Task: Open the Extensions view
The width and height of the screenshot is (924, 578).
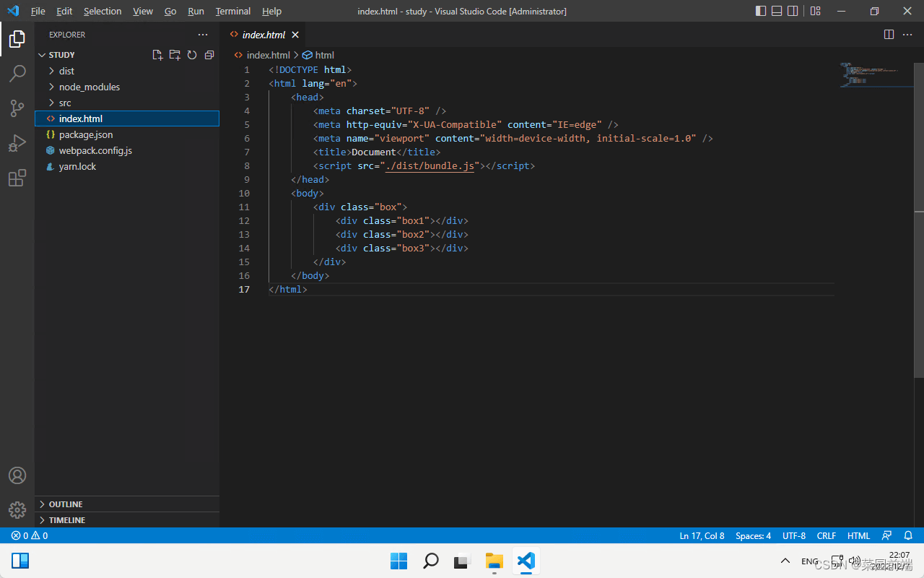Action: point(17,178)
